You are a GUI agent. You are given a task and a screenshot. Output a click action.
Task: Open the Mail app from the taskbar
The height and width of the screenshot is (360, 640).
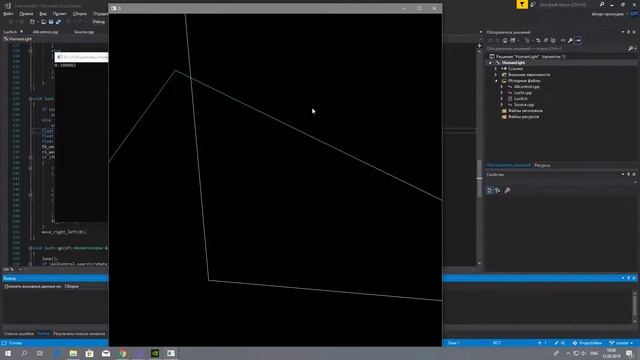106,353
